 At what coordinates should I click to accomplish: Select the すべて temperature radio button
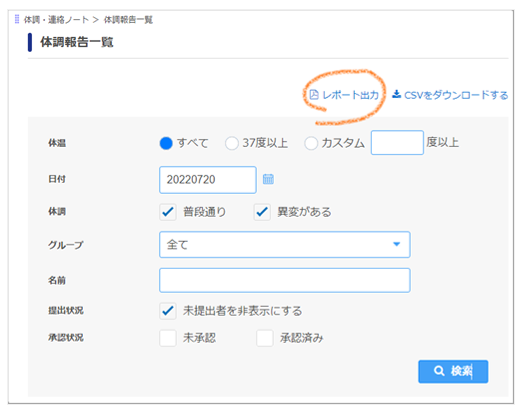166,143
